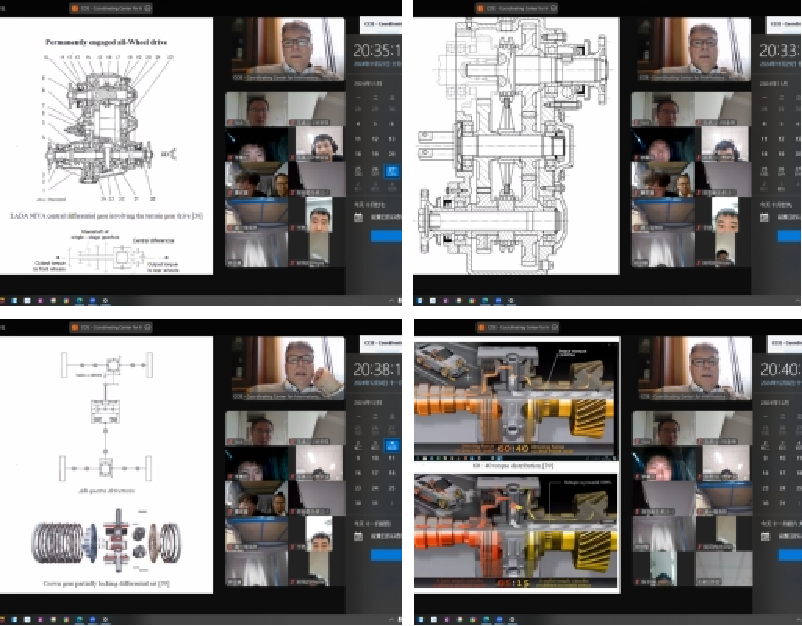This screenshot has height=626, width=802.
Task: Click the Start button below the LADA NIVA slide
Action: coord(3,299)
